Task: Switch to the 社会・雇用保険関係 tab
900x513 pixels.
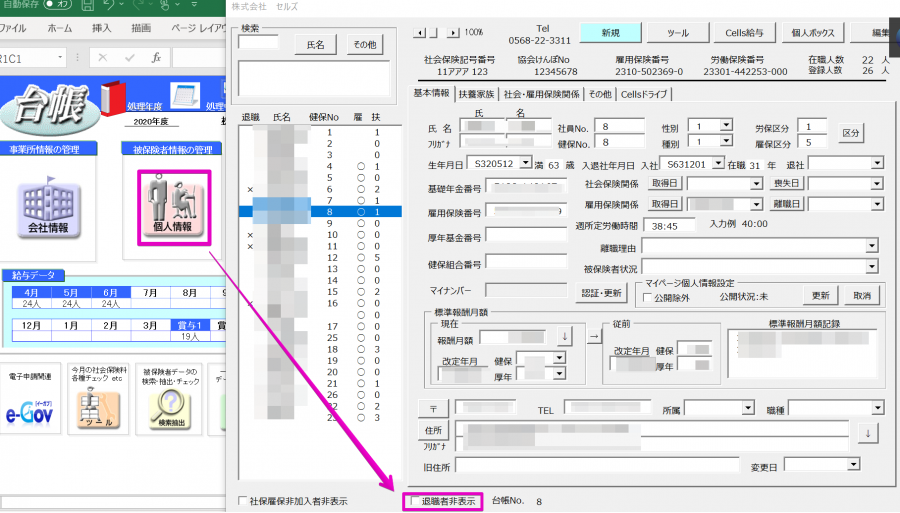Action: tap(541, 94)
